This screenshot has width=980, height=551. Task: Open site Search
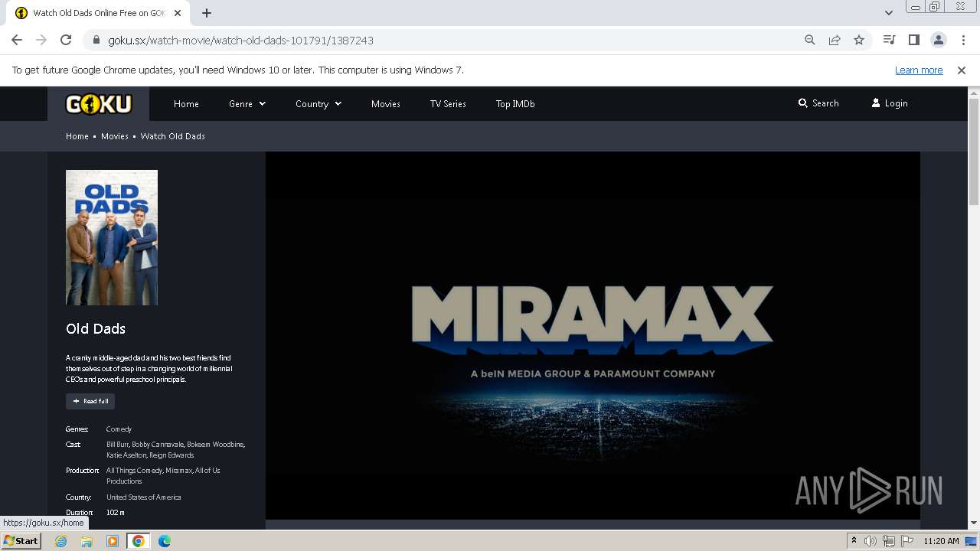pos(818,103)
